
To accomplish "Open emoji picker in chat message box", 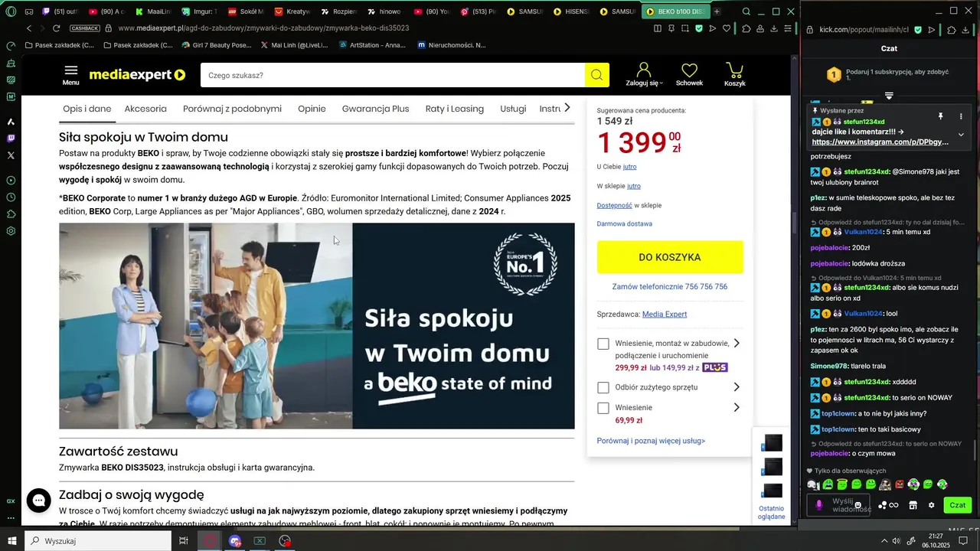I will [858, 505].
